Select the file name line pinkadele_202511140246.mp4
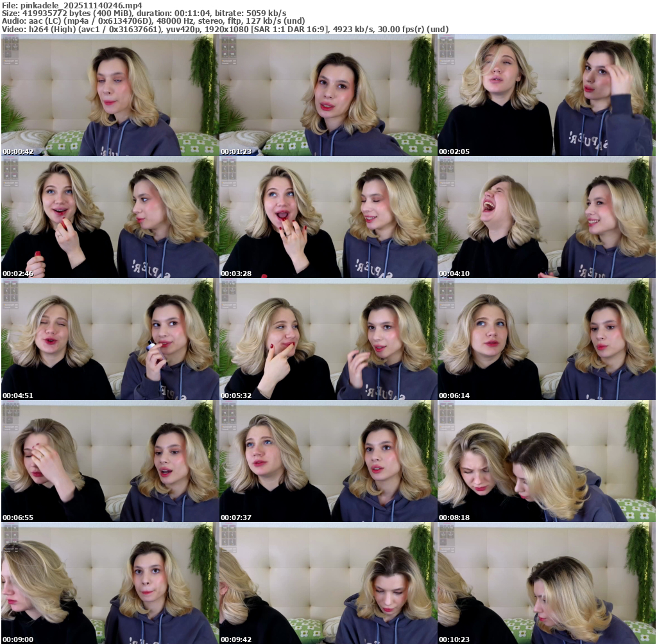Viewport: 657px width, 644px height. pos(72,5)
